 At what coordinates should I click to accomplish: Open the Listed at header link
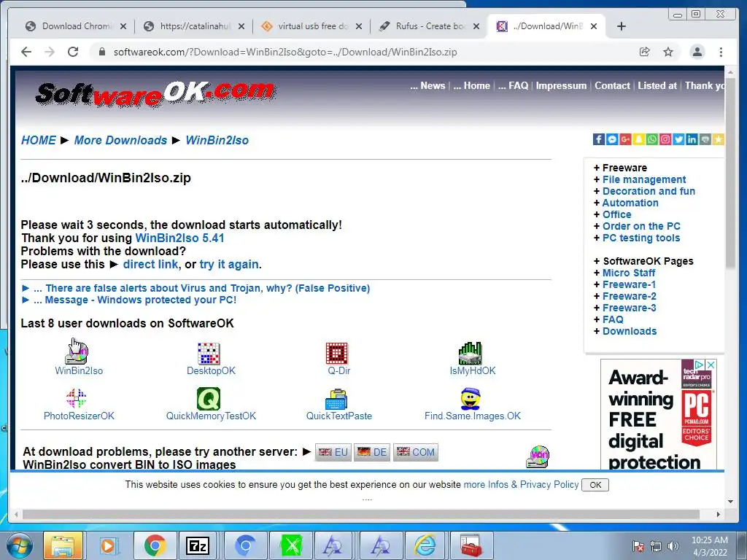657,86
